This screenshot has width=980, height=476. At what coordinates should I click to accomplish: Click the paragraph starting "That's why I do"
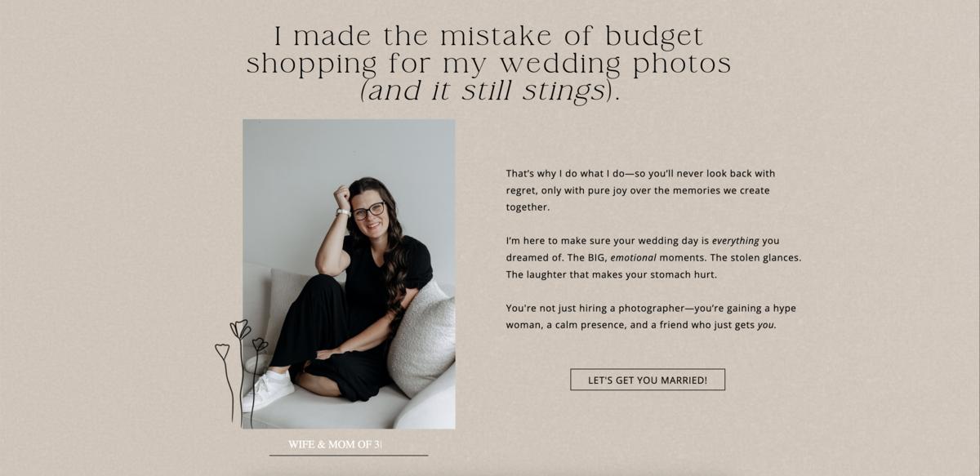coord(641,190)
